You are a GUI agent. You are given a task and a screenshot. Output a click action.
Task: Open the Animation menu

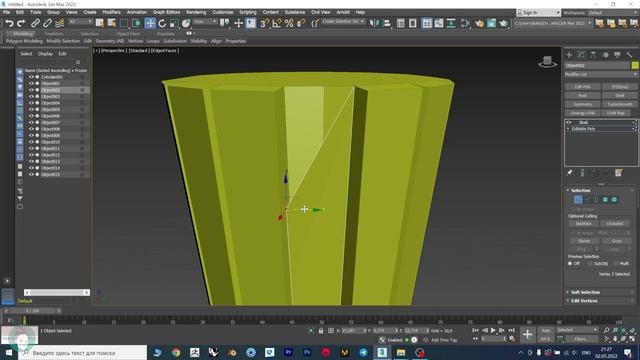tap(137, 12)
